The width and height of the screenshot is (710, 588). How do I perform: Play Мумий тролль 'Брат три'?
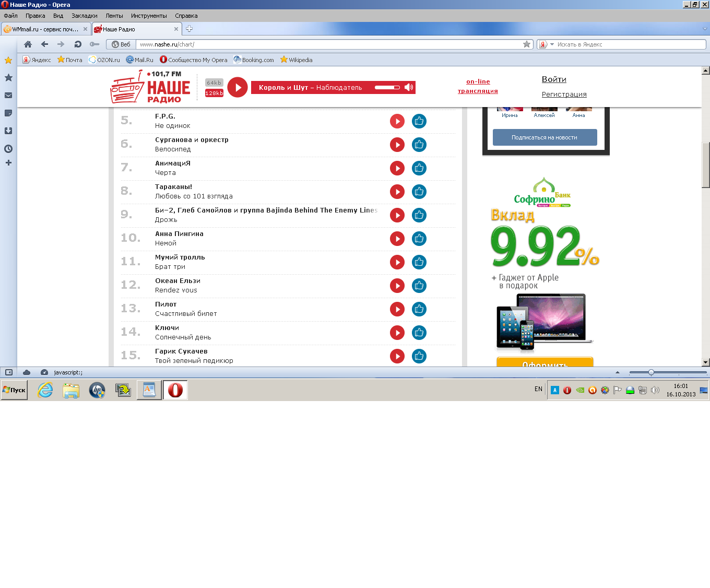click(x=397, y=262)
